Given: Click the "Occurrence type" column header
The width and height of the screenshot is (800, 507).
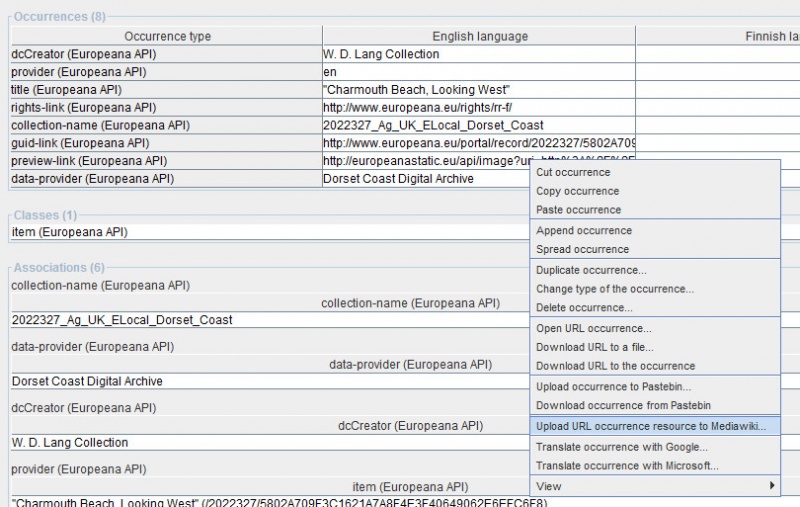Looking at the screenshot, I should coord(165,36).
